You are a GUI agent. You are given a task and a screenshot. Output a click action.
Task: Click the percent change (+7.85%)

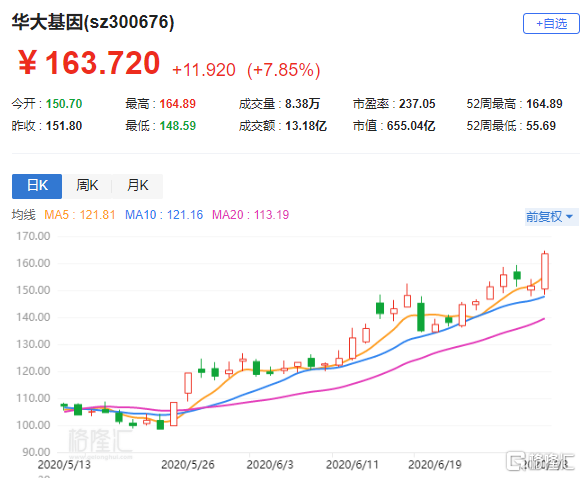[283, 70]
